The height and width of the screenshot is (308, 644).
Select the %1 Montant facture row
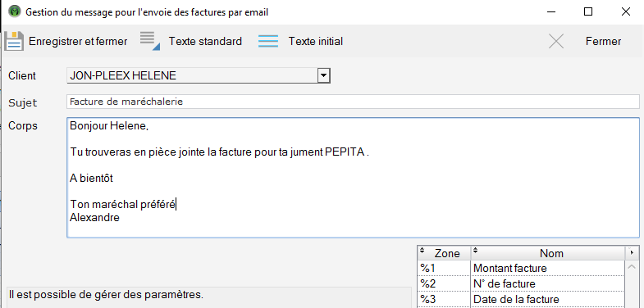(x=521, y=268)
